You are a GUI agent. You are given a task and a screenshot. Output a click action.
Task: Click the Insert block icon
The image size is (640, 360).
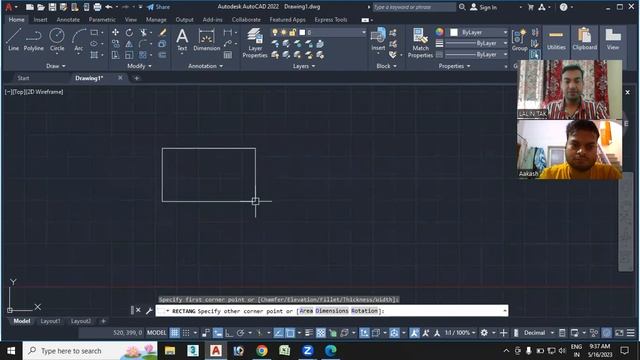[x=378, y=40]
